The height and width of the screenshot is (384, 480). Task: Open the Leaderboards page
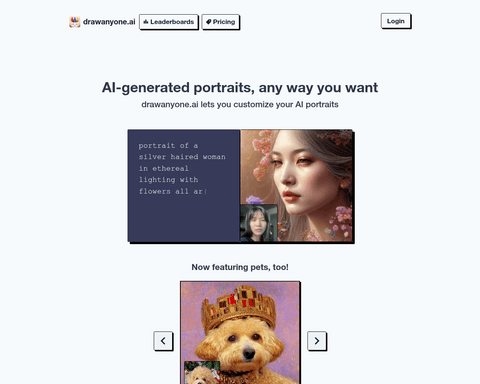(x=169, y=22)
